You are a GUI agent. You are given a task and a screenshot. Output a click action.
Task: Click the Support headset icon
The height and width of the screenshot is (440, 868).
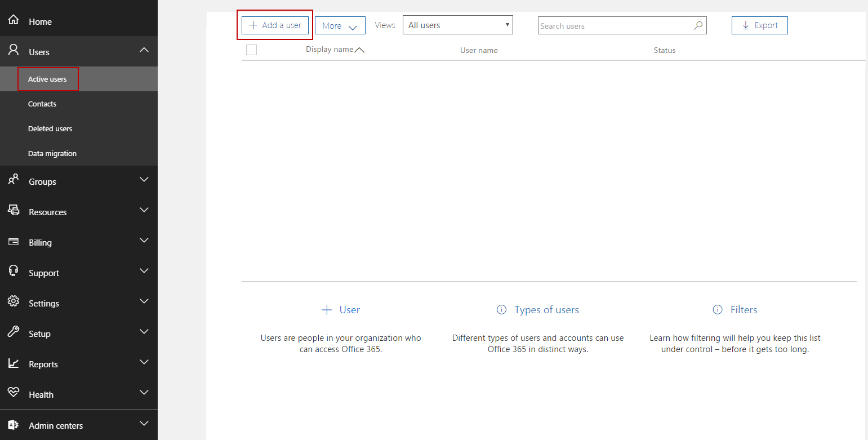[14, 272]
